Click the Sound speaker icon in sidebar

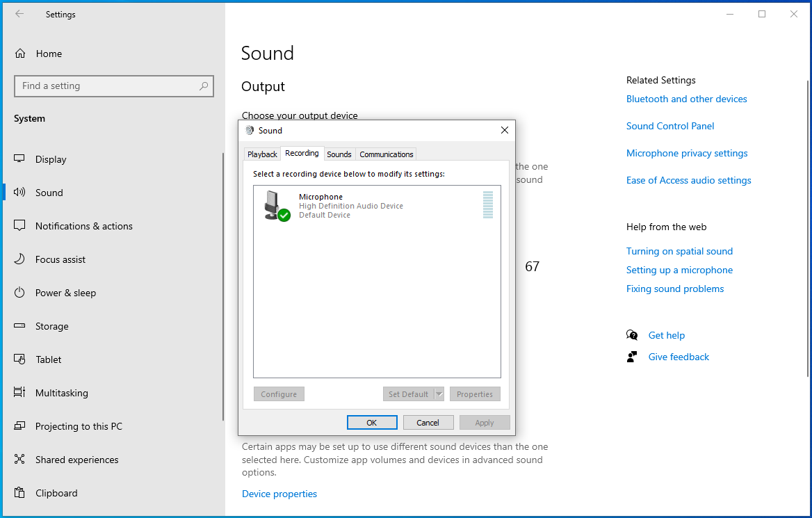[19, 192]
